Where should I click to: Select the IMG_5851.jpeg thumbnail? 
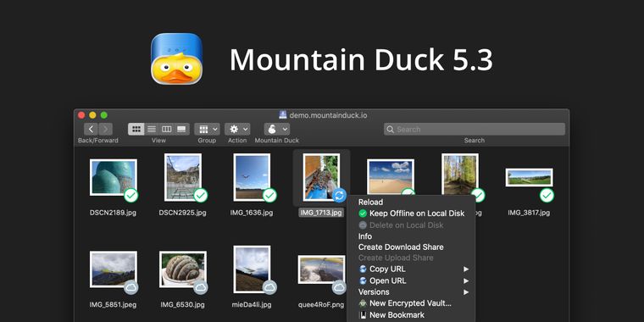coord(114,269)
